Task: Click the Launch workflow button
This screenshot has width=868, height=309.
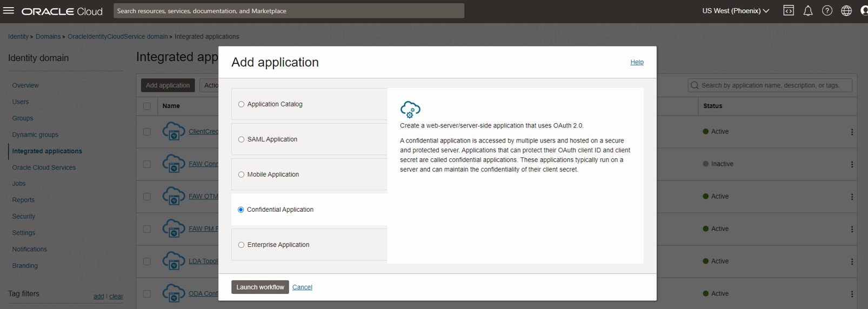Action: [x=260, y=287]
